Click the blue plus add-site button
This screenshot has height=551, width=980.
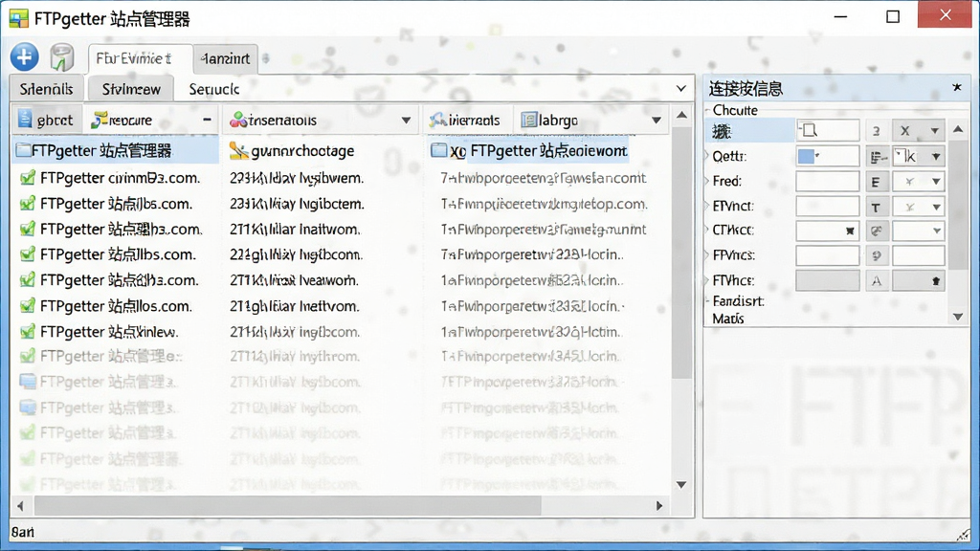[24, 57]
